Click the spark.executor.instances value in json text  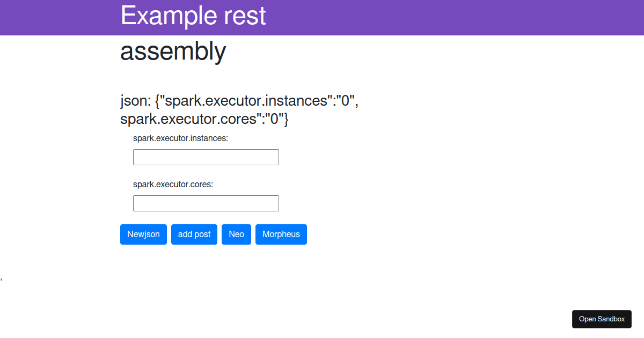pyautogui.click(x=344, y=100)
